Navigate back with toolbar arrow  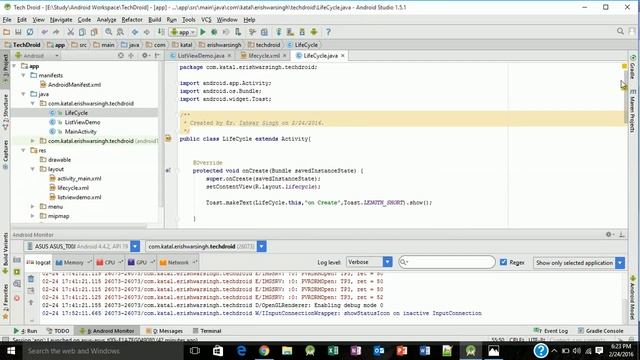click(x=135, y=32)
